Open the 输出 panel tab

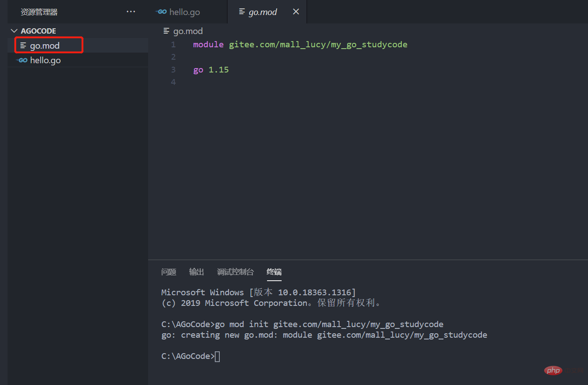click(196, 272)
